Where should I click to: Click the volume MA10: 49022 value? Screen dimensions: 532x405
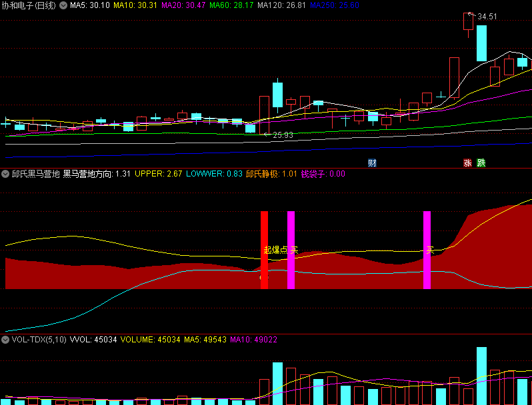pos(254,340)
